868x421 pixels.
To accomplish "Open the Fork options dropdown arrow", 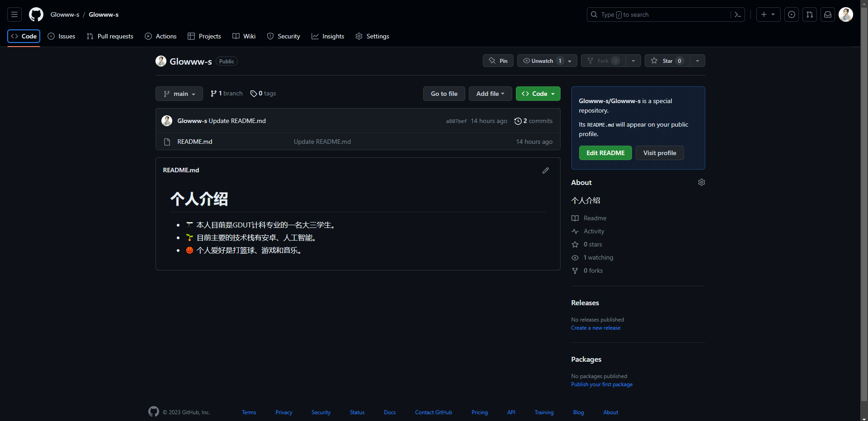I will click(x=633, y=61).
